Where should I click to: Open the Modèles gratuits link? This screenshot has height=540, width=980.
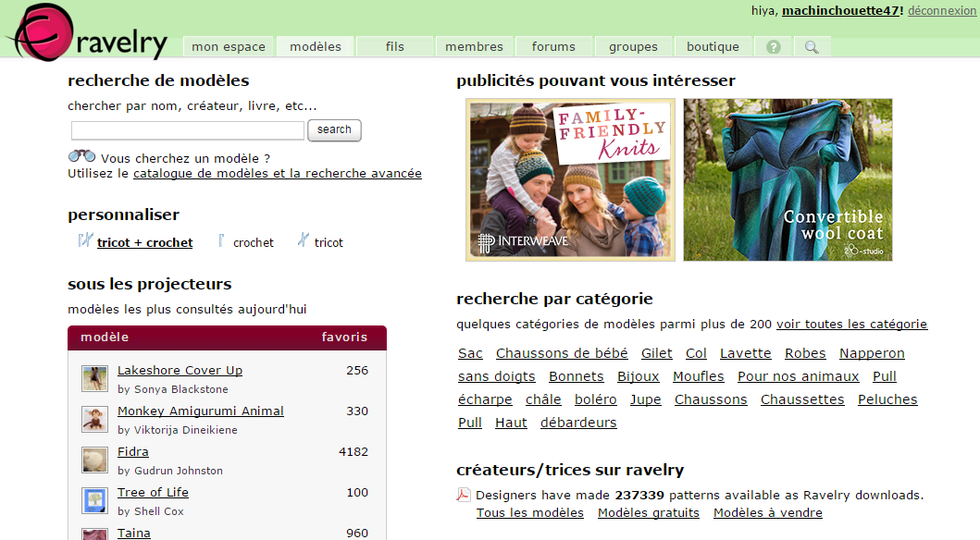(649, 513)
